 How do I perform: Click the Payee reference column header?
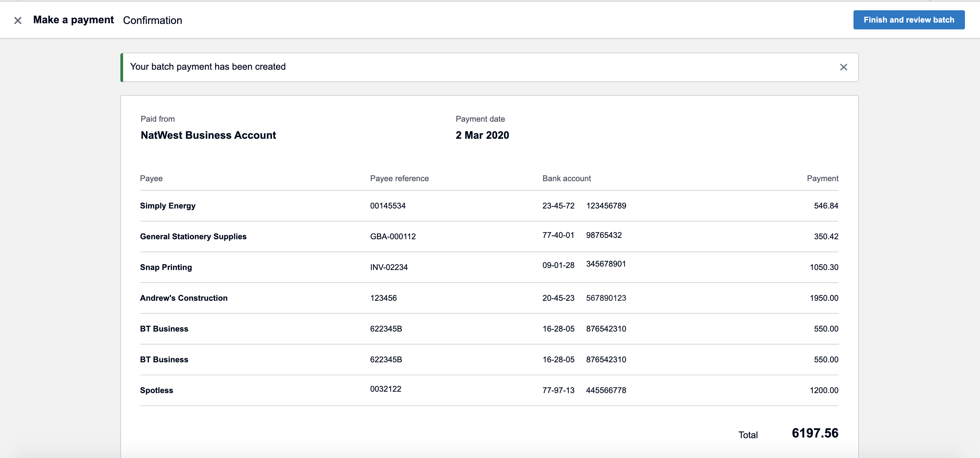click(399, 178)
